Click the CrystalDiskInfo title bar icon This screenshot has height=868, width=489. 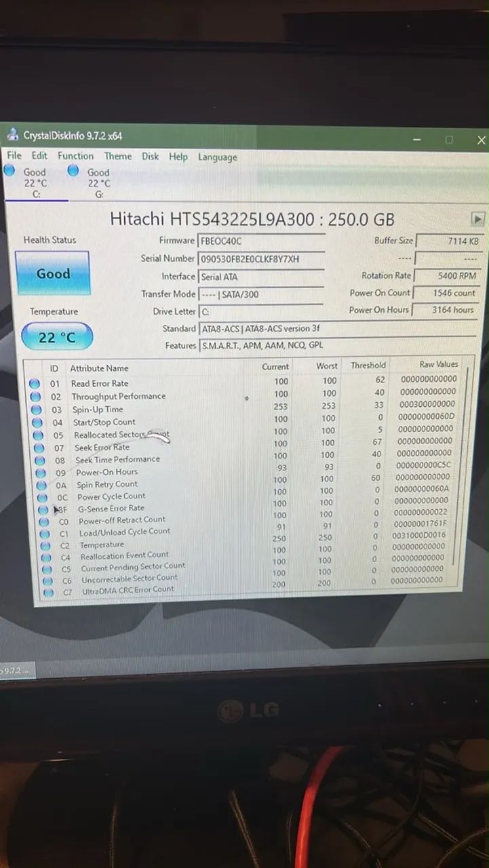12,135
